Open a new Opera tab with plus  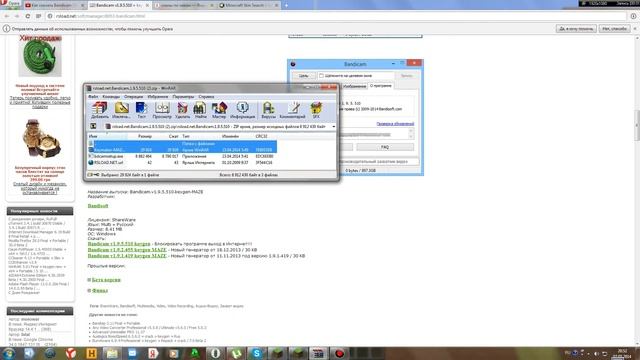click(286, 5)
